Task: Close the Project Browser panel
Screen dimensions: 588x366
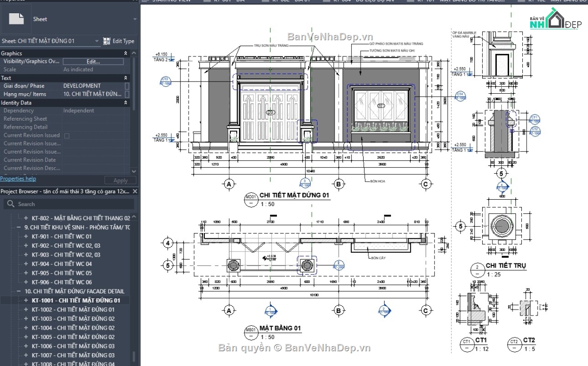Action: (x=135, y=191)
